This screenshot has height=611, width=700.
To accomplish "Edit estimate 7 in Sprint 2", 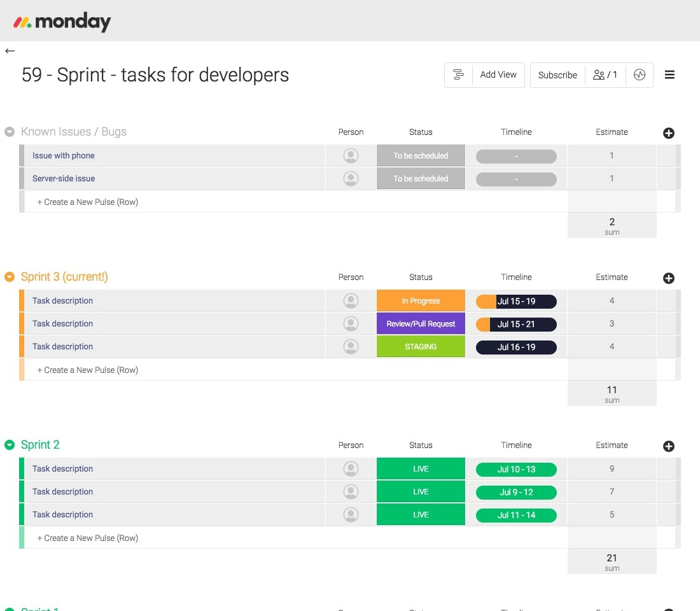I will [612, 491].
